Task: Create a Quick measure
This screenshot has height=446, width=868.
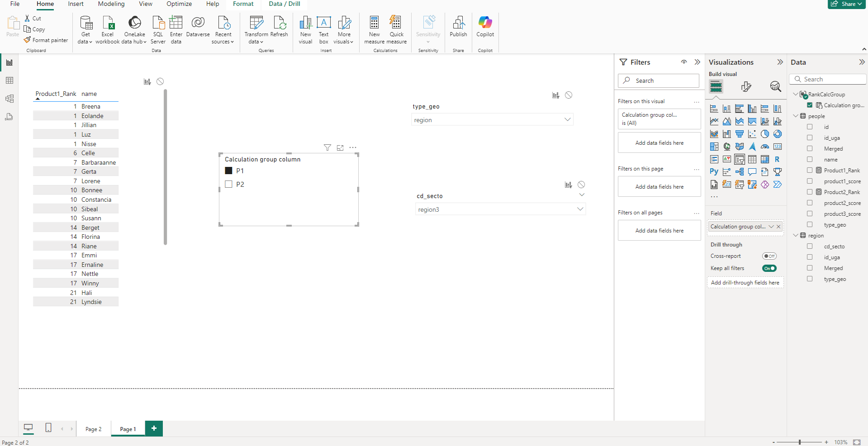Action: [397, 30]
